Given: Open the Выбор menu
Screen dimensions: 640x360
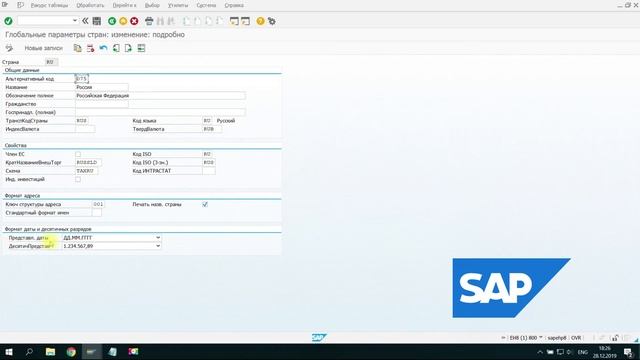Looking at the screenshot, I should (152, 5).
